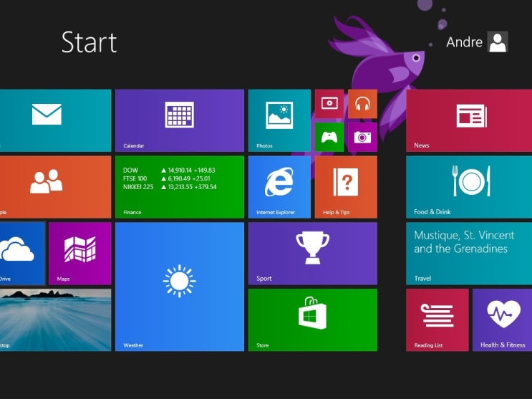Click the DOW stock quote line
This screenshot has width=532, height=399.
click(169, 170)
